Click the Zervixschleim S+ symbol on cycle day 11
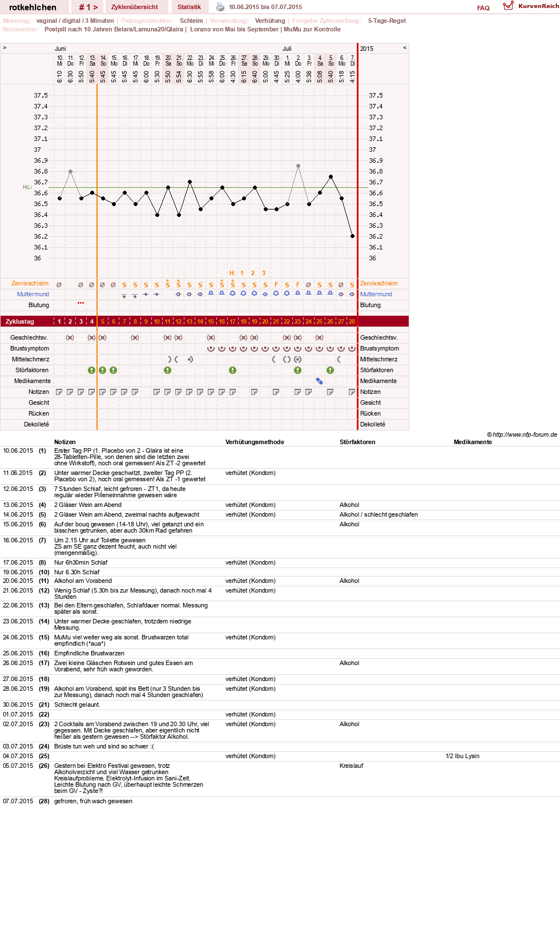This screenshot has height=926, width=560. tap(167, 283)
